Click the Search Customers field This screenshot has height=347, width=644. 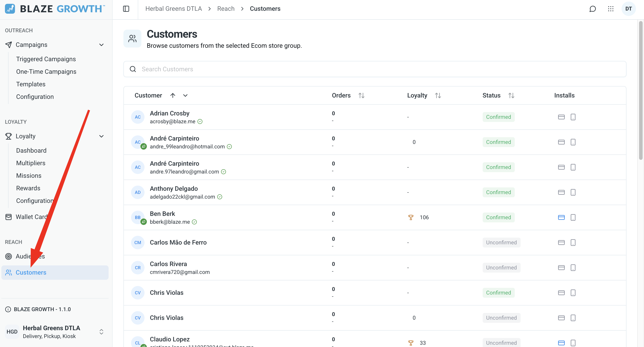point(375,69)
